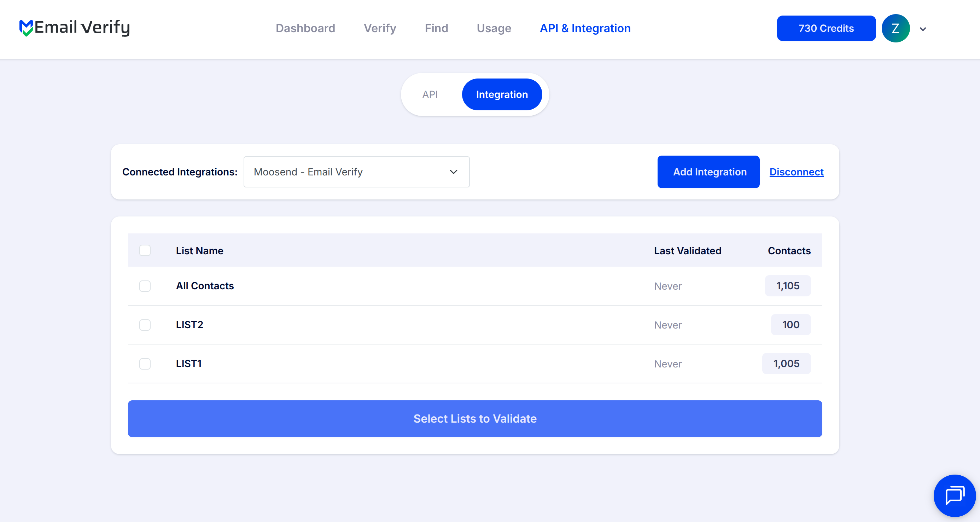The width and height of the screenshot is (980, 522).
Task: Click the Disconnect link
Action: [x=796, y=172]
